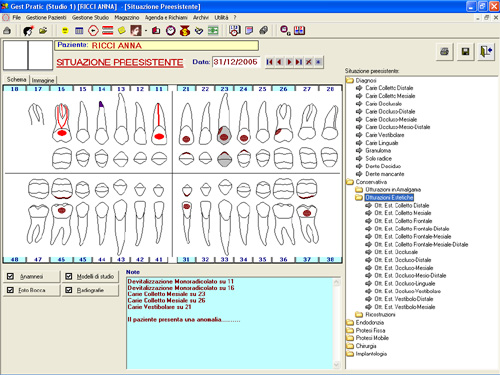This screenshot has height=375, width=500.
Task: Expand the Otturazioni in Amalgama folder
Action: click(388, 190)
